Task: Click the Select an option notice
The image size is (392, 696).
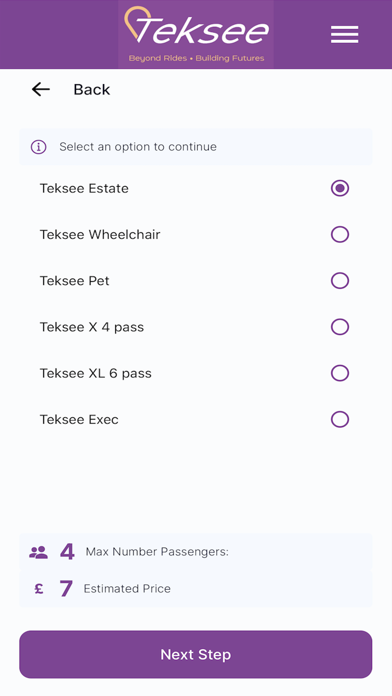Action: click(196, 147)
